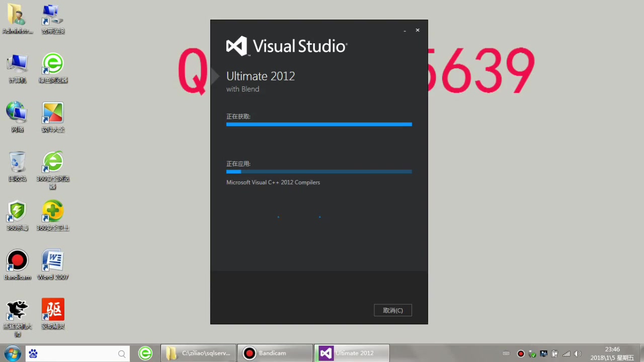Screen dimensions: 644x362
Task: Open the Word 2007 desktop shortcut
Action: pyautogui.click(x=53, y=264)
